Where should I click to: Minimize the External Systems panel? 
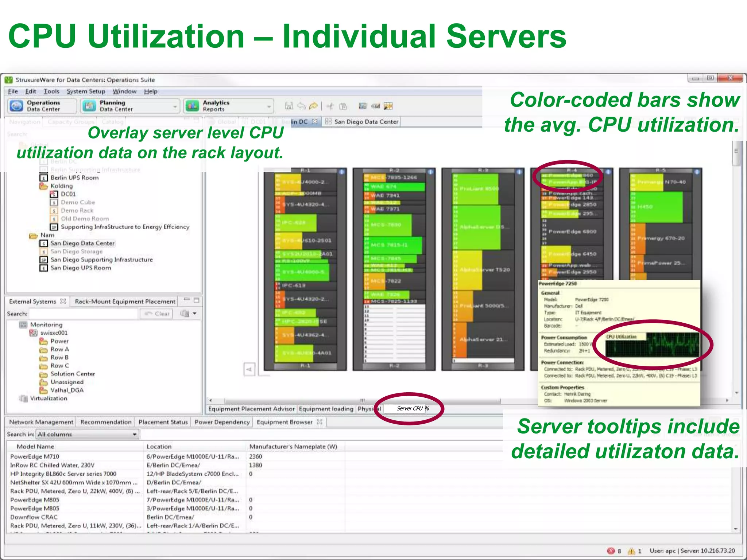(x=186, y=300)
